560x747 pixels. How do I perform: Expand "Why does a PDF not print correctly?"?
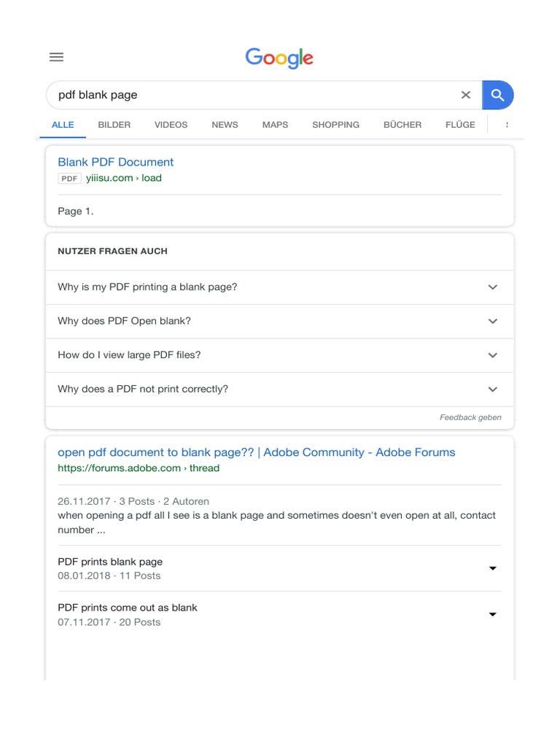tap(493, 390)
